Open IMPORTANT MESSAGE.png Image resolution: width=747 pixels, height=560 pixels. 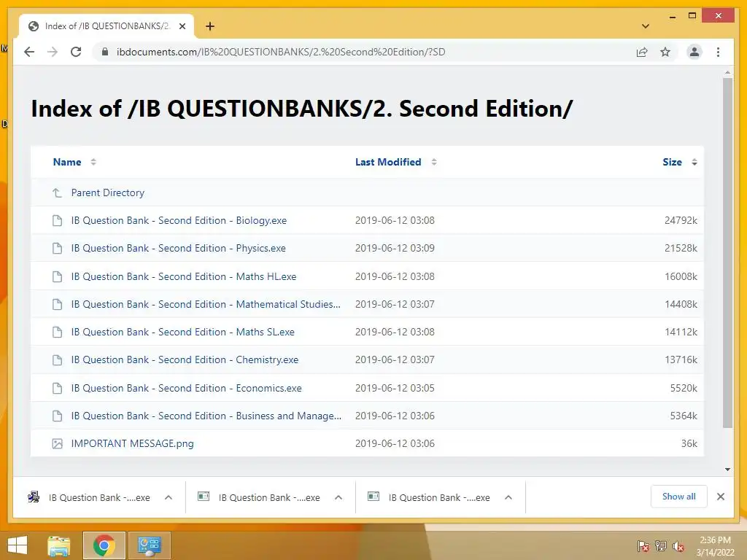click(x=133, y=443)
